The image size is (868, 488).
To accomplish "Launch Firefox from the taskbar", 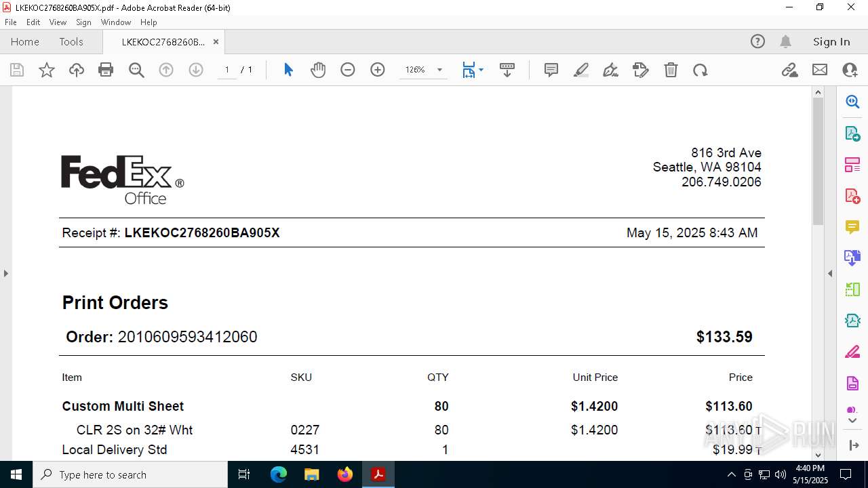I will point(345,474).
